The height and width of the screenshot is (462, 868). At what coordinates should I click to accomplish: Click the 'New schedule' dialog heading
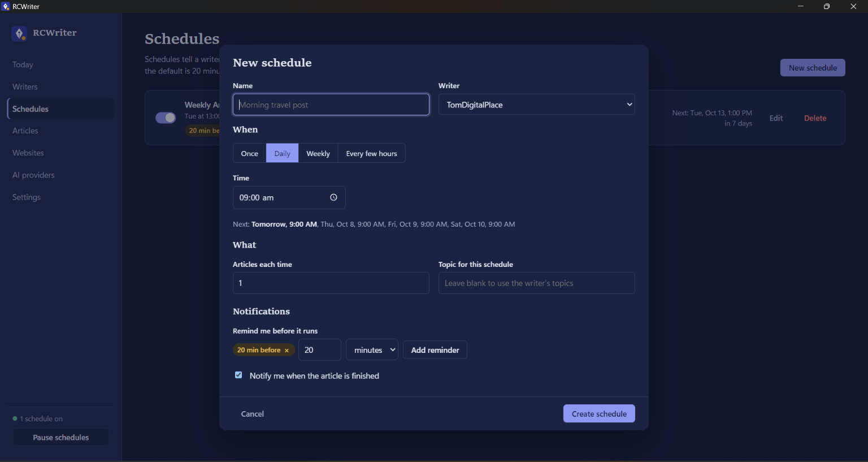click(272, 63)
